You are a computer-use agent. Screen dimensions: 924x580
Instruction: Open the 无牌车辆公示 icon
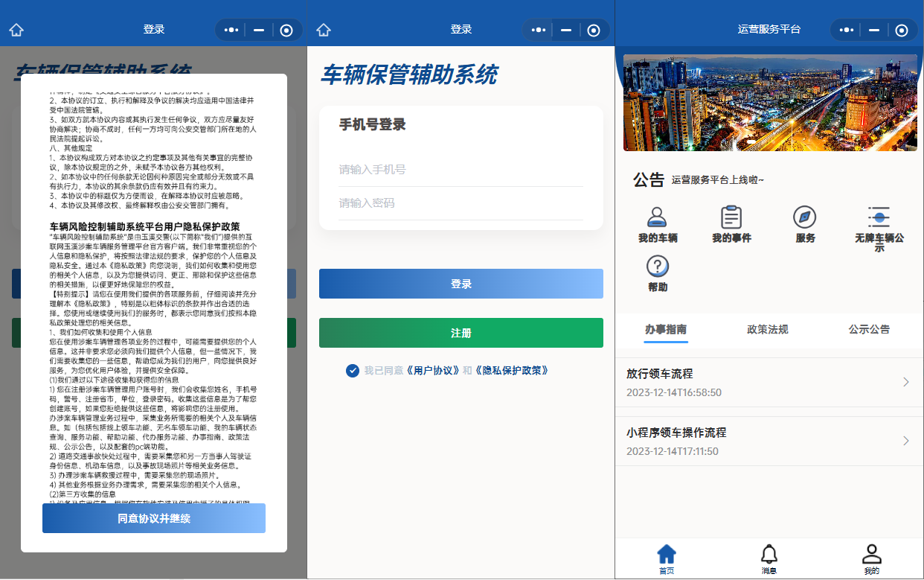click(x=879, y=217)
